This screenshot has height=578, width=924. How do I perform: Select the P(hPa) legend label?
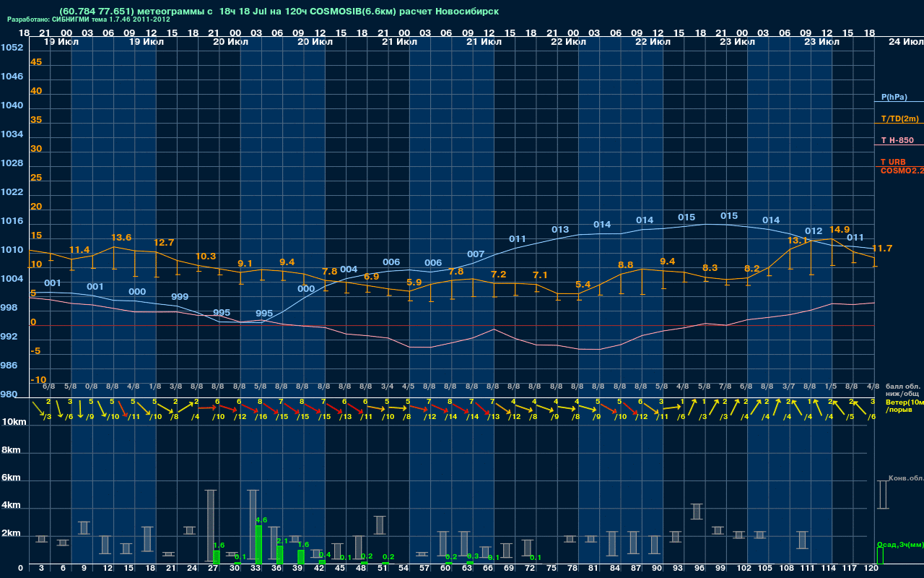click(894, 97)
